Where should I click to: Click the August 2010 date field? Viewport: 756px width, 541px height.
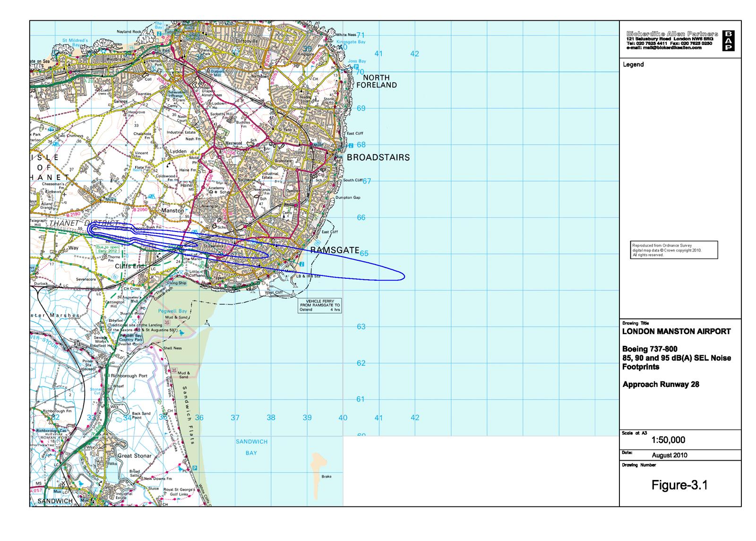[x=669, y=455]
